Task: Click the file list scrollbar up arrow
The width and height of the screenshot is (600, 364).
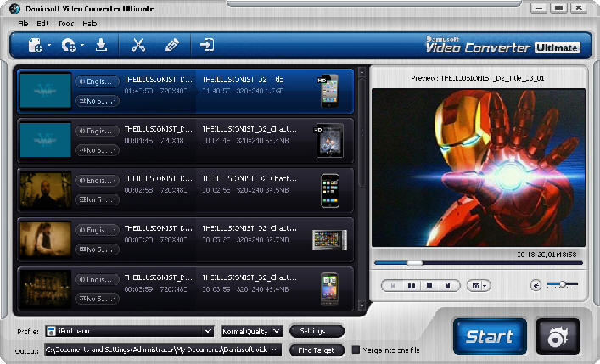Action: point(362,72)
